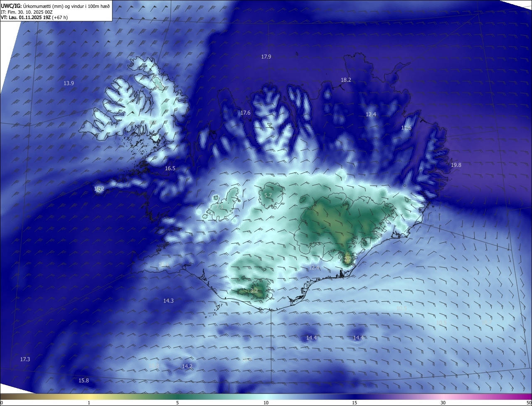
Task: Click the map value 17.9
Action: [x=266, y=56]
